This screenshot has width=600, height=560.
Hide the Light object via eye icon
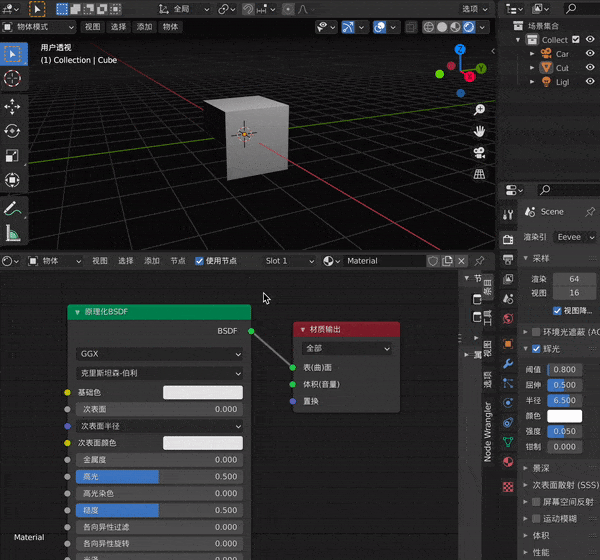[x=590, y=82]
